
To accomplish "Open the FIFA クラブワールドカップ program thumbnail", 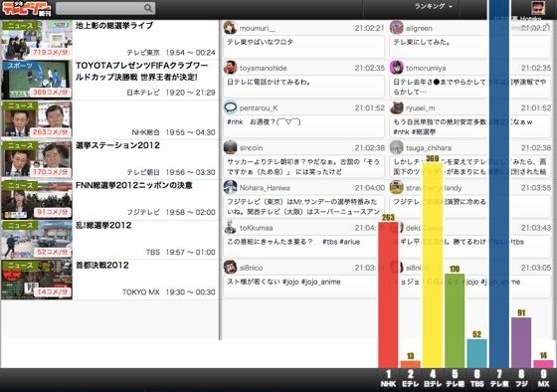I will 37,80.
